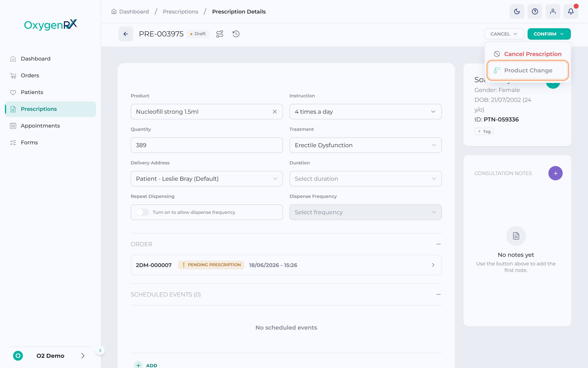Click the Prescriptions breadcrumb link

(180, 11)
